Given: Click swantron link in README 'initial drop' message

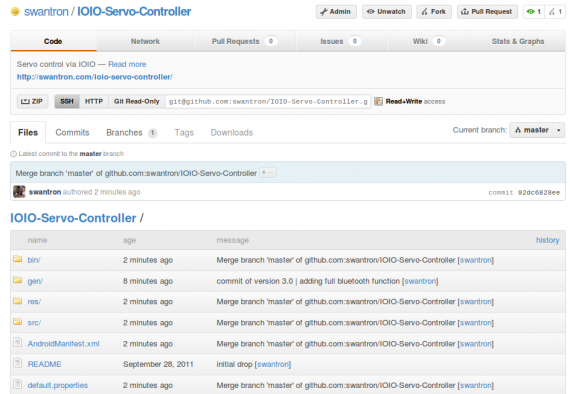Looking at the screenshot, I should coord(273,365).
